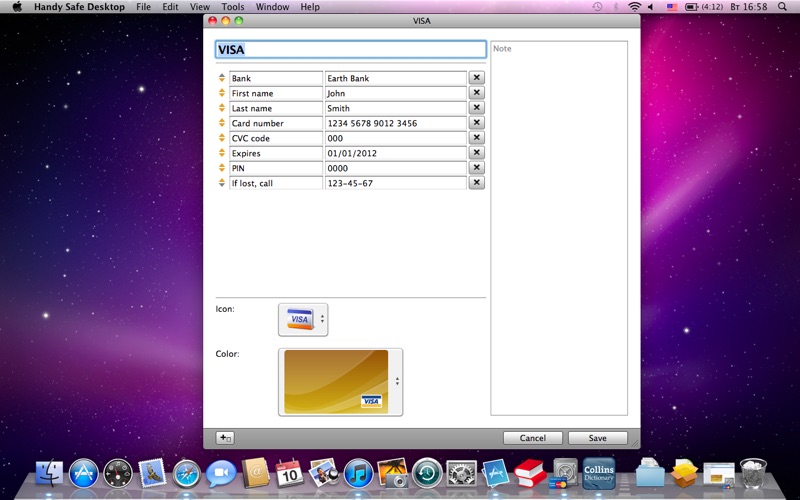Edit the Earth Bank value field
The image size is (800, 500).
(x=395, y=78)
